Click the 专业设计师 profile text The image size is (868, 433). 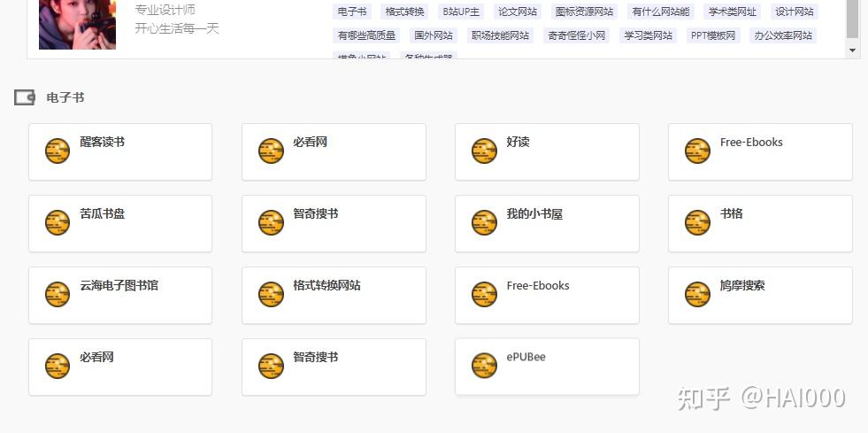tap(165, 10)
